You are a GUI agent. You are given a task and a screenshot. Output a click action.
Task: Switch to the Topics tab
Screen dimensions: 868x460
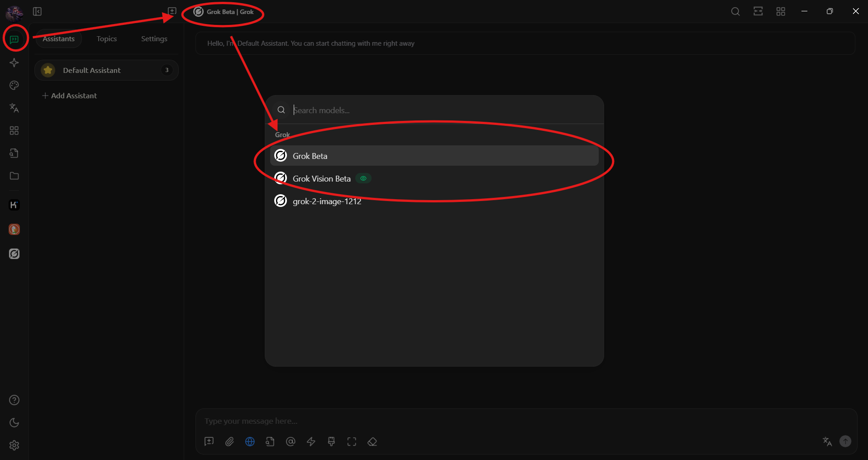(107, 39)
